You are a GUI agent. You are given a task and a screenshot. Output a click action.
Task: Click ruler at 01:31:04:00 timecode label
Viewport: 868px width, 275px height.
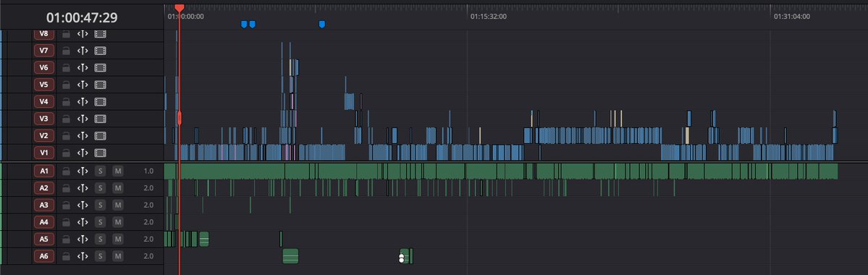coord(791,17)
